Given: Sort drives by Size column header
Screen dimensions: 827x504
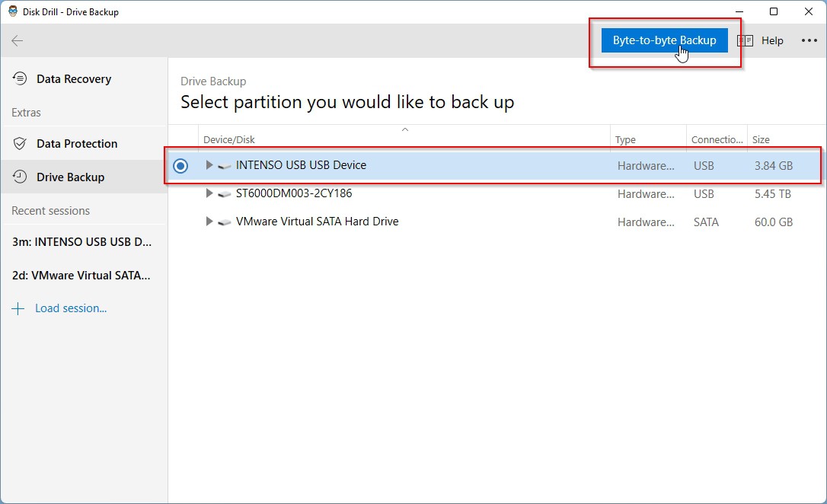Looking at the screenshot, I should (x=761, y=140).
